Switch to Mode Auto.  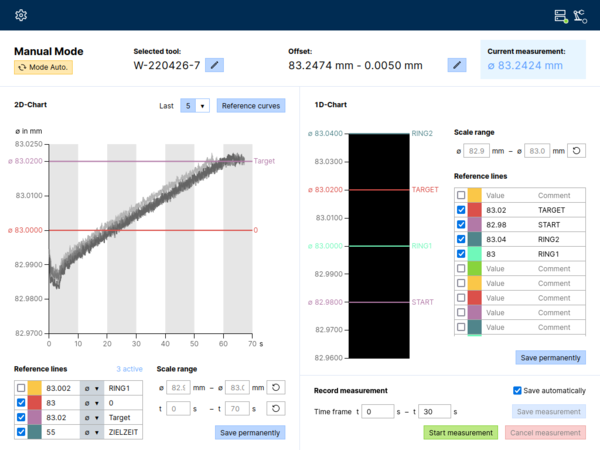click(44, 67)
